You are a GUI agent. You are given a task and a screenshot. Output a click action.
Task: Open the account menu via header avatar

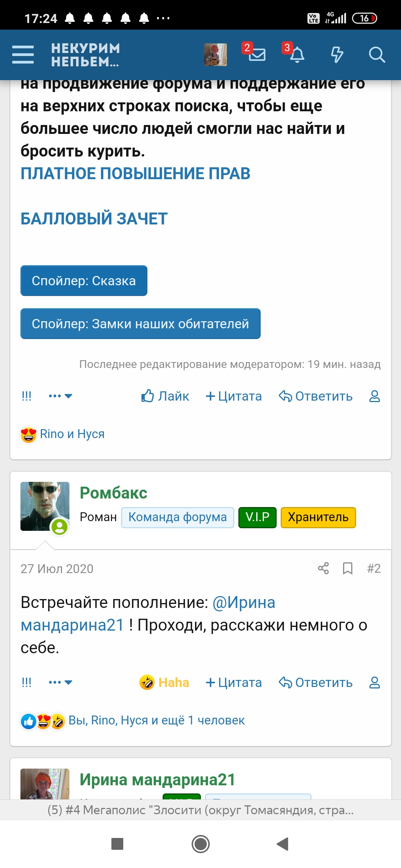(215, 55)
